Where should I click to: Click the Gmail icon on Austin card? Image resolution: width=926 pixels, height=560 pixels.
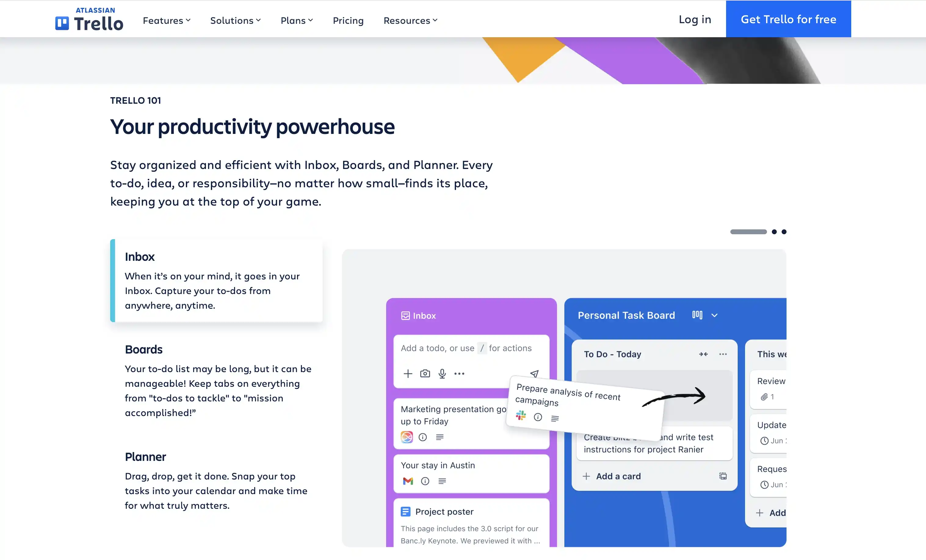point(408,481)
